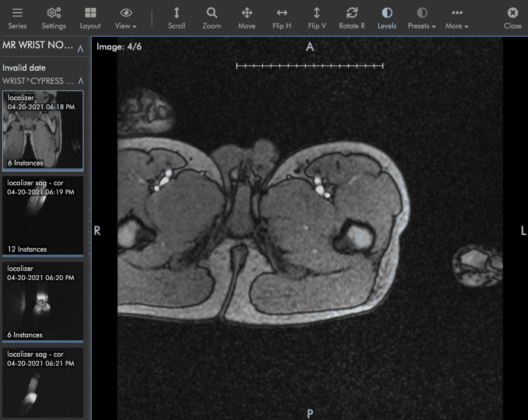Open the Settings panel
528x420 pixels.
point(53,17)
